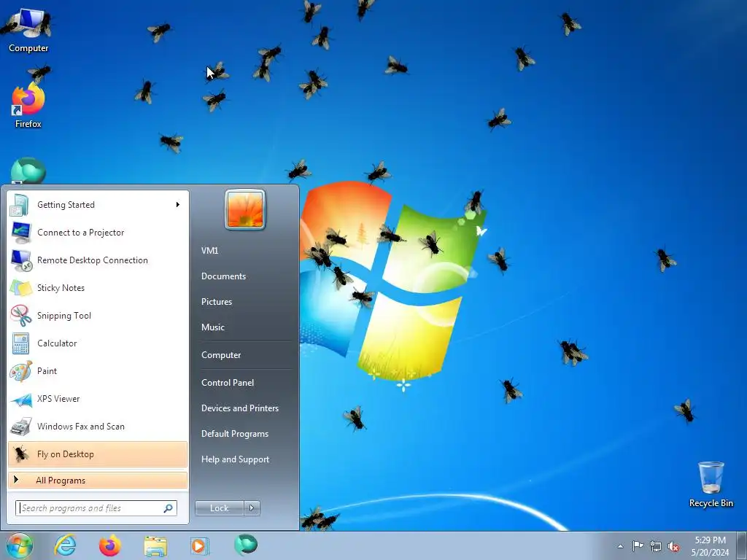Image resolution: width=747 pixels, height=560 pixels.
Task: Click the Connect to a Projector icon
Action: pos(20,233)
